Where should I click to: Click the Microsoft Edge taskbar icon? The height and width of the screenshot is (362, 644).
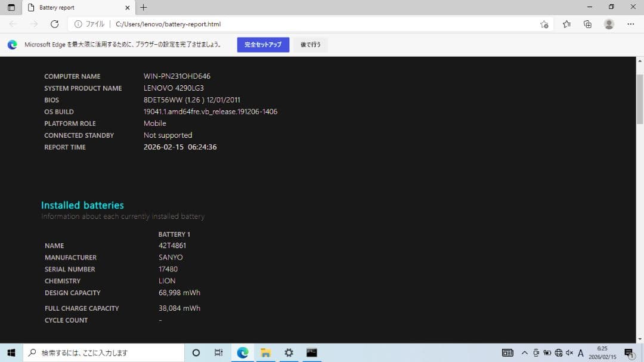242,352
